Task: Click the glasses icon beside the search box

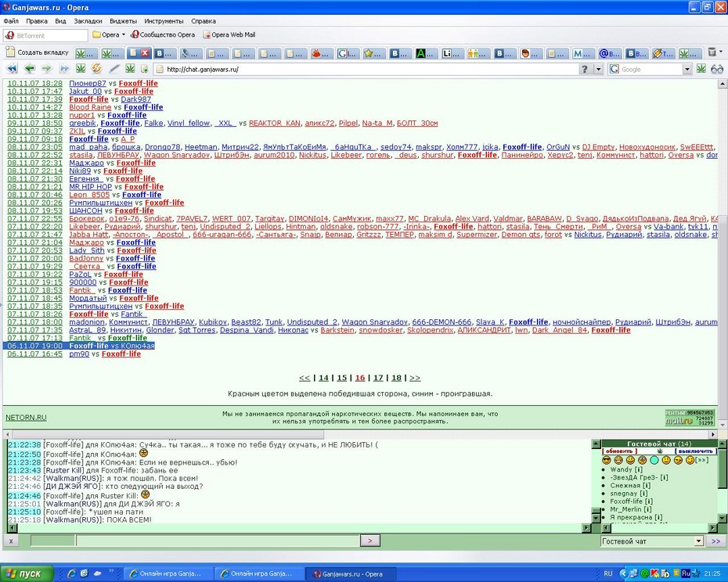Action: click(x=717, y=69)
